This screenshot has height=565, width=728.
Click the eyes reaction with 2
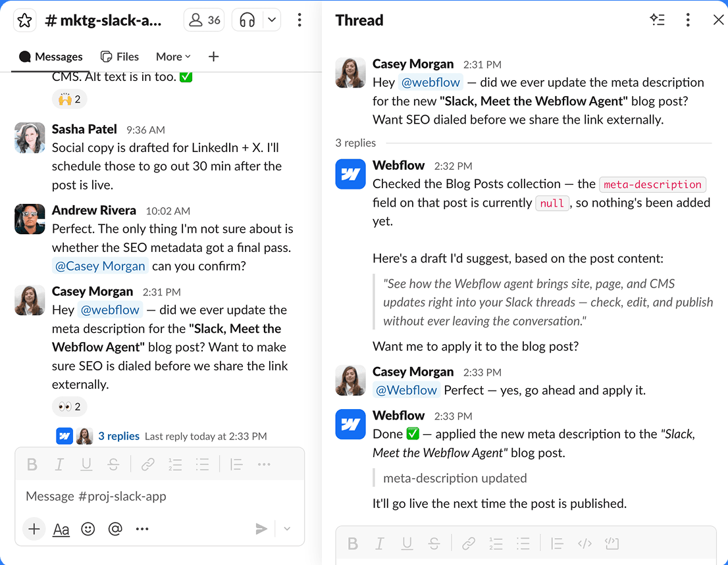pos(69,407)
